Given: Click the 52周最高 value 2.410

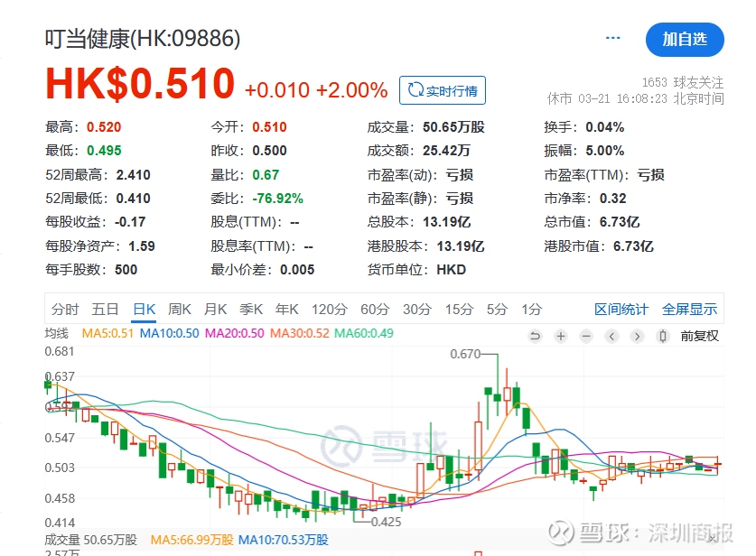Looking at the screenshot, I should click(133, 175).
